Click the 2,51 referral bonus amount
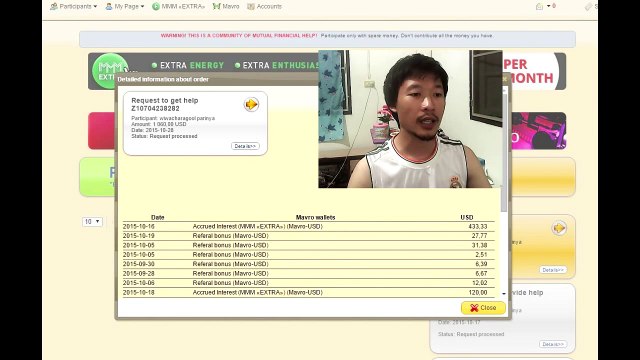The height and width of the screenshot is (360, 640). 481,255
